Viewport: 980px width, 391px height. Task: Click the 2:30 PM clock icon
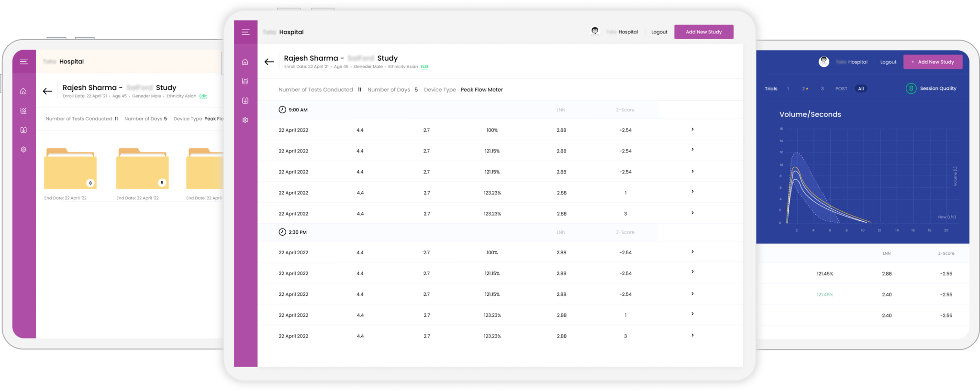pos(282,232)
